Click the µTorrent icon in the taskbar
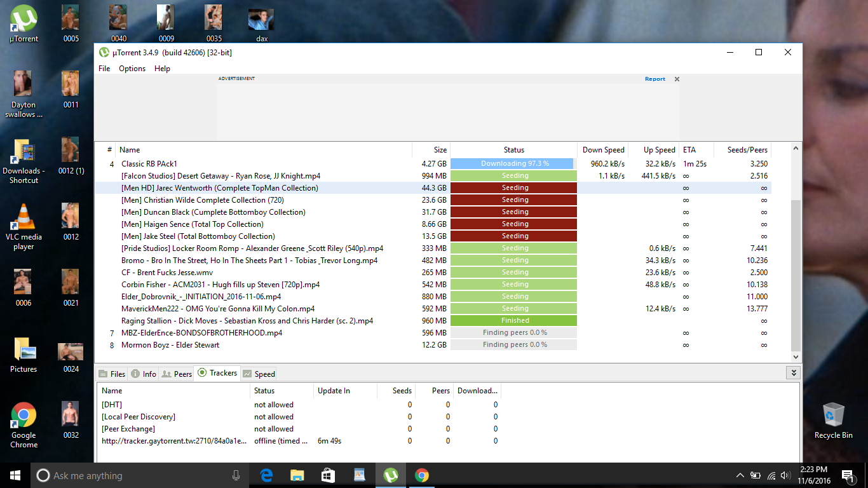Screen dimensions: 868x488 click(390, 475)
